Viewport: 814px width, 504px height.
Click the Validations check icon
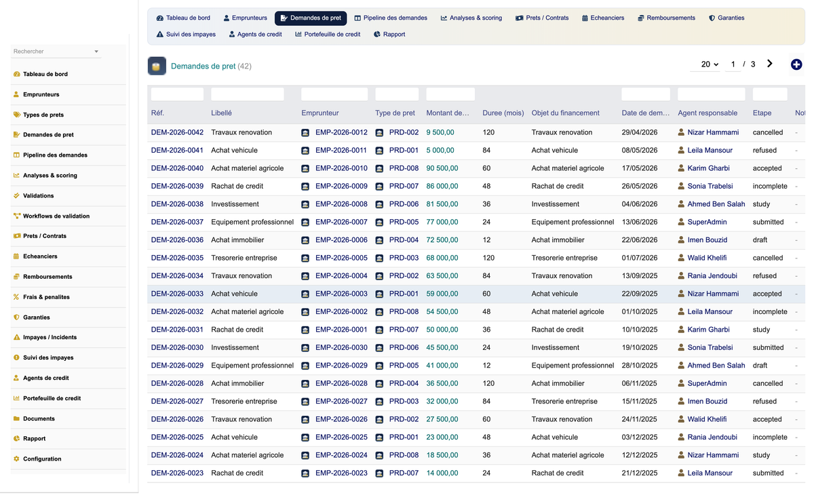16,195
